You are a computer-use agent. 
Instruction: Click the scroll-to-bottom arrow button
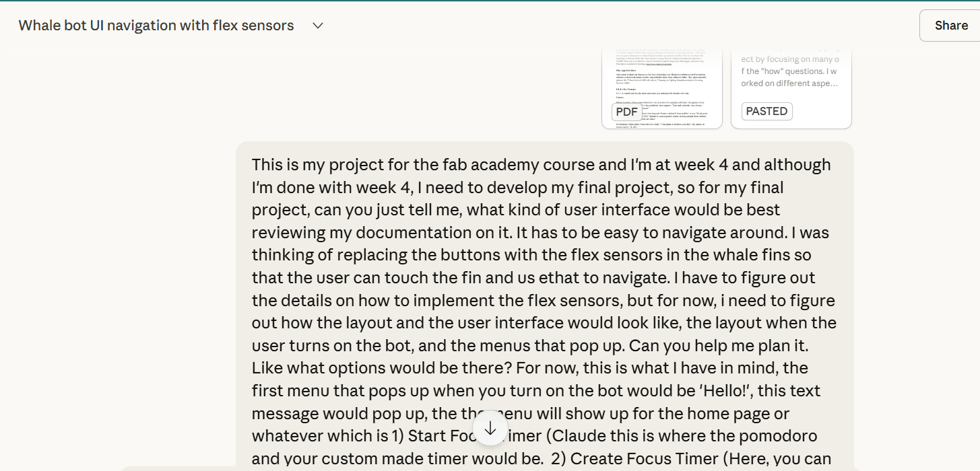(x=490, y=428)
